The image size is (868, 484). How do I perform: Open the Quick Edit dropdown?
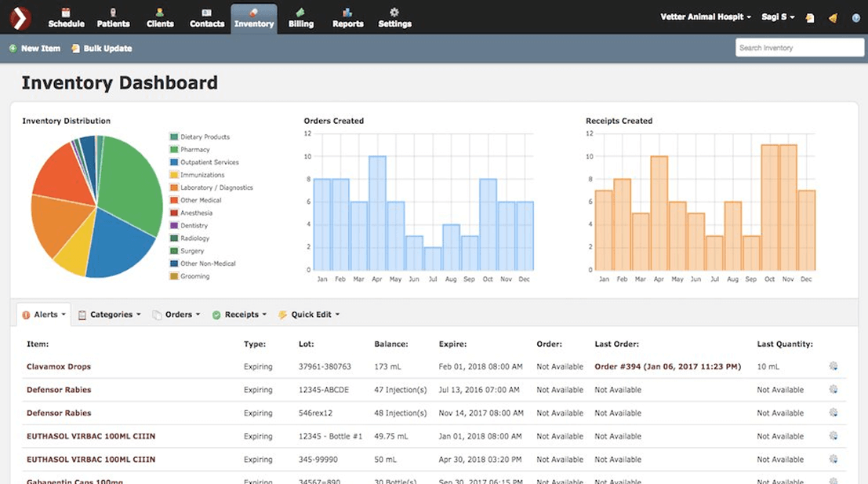pyautogui.click(x=310, y=315)
